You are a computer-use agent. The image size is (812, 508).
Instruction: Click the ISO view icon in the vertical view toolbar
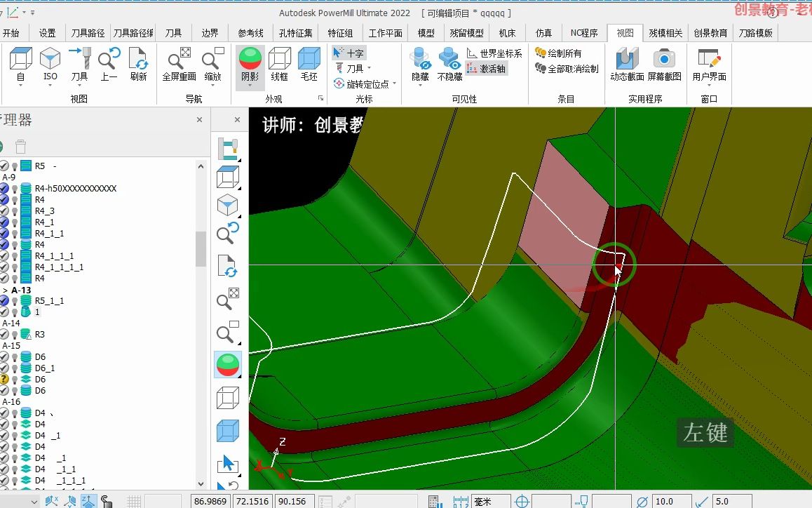tap(227, 206)
